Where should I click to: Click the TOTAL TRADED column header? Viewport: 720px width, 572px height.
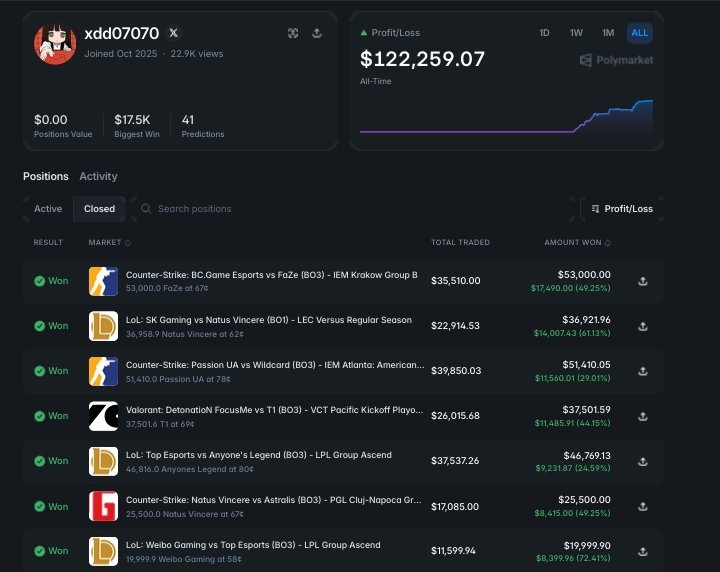[460, 242]
